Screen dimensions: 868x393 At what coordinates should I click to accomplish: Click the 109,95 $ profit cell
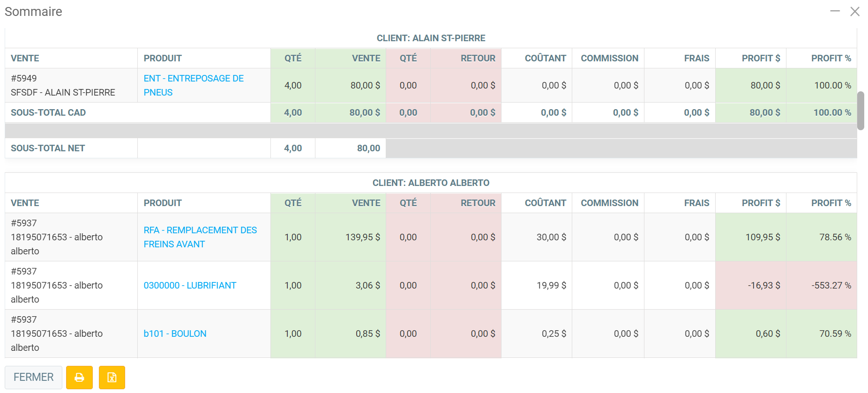tap(762, 237)
